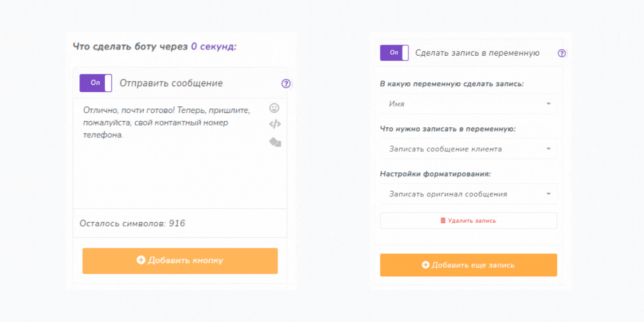The image size is (644, 322).
Task: Click the dice icon in message editor
Action: click(x=275, y=142)
